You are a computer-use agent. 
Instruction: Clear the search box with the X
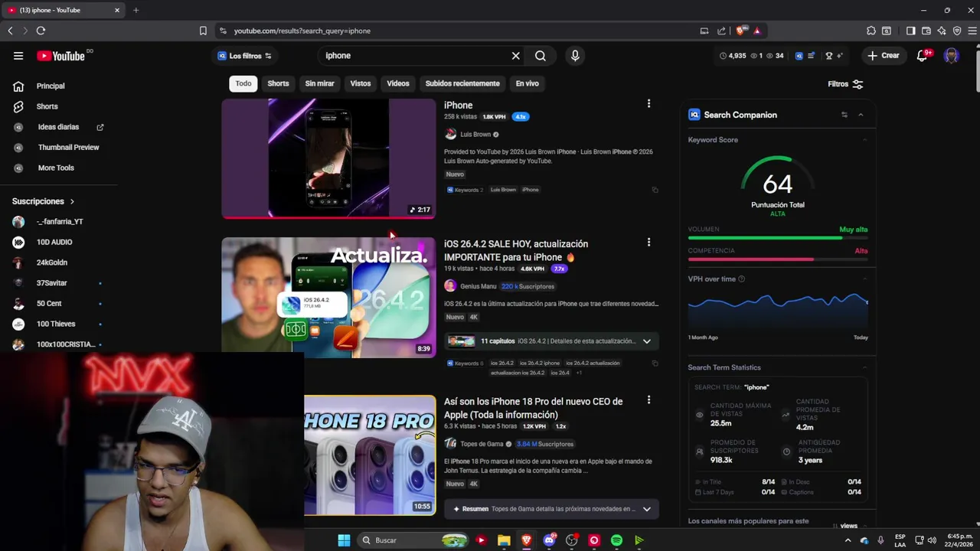coord(515,56)
